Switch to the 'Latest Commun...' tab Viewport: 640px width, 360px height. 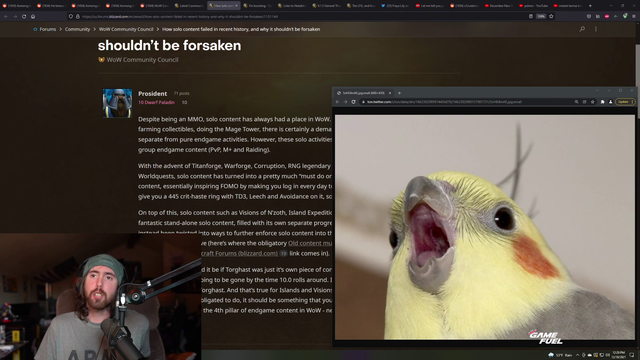(x=189, y=6)
